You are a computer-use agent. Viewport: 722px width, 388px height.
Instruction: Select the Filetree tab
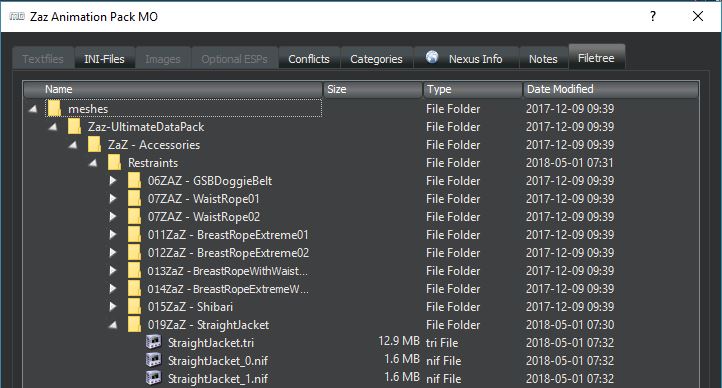(x=596, y=58)
